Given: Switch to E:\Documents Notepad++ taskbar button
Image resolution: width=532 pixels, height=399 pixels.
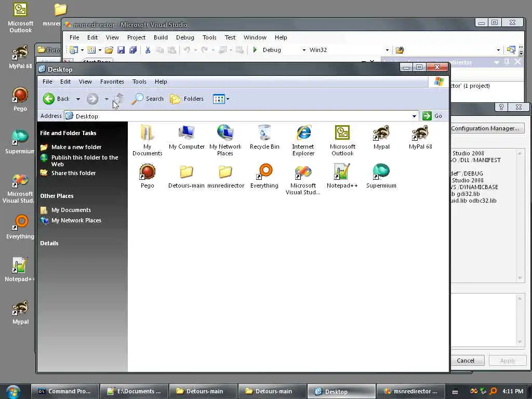Looking at the screenshot, I should point(135,391).
